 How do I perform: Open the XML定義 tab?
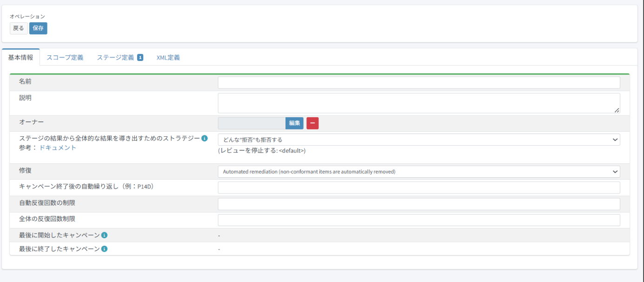[168, 58]
